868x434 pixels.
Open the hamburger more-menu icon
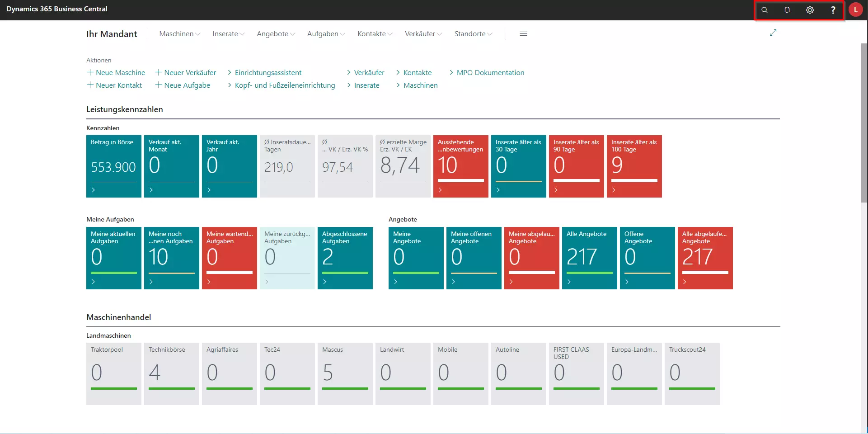pos(523,34)
